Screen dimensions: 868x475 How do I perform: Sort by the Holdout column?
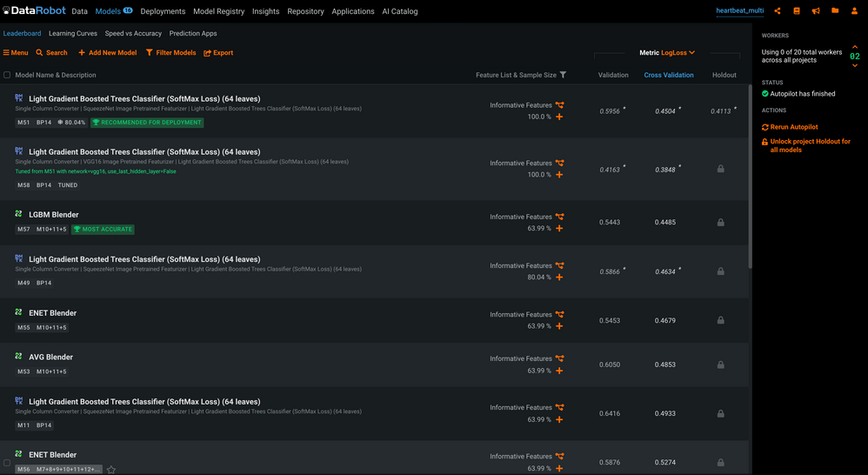724,75
